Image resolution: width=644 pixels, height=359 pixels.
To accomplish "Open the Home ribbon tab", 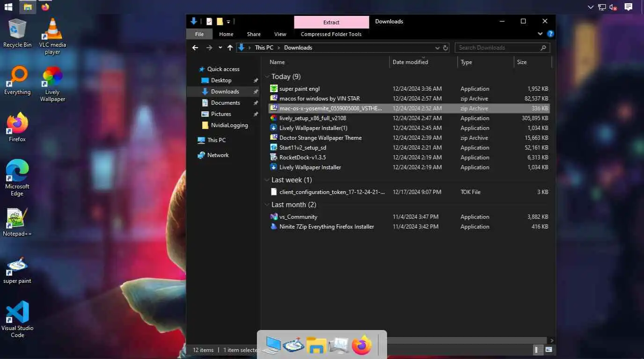I will tap(226, 34).
